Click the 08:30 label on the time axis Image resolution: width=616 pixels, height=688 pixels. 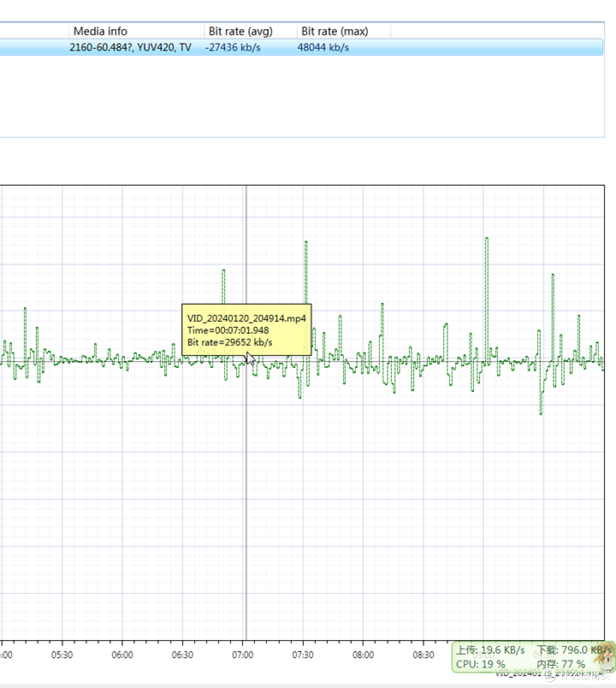(x=423, y=655)
